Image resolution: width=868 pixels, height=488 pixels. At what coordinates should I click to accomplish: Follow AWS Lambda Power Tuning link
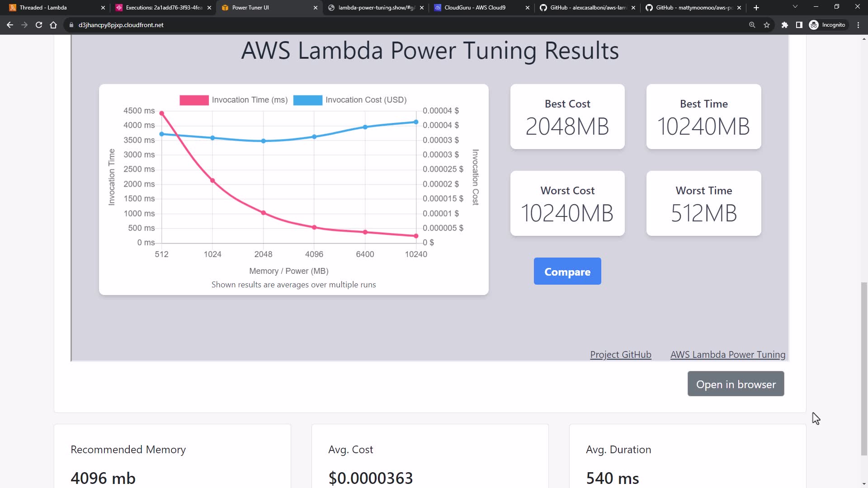727,355
